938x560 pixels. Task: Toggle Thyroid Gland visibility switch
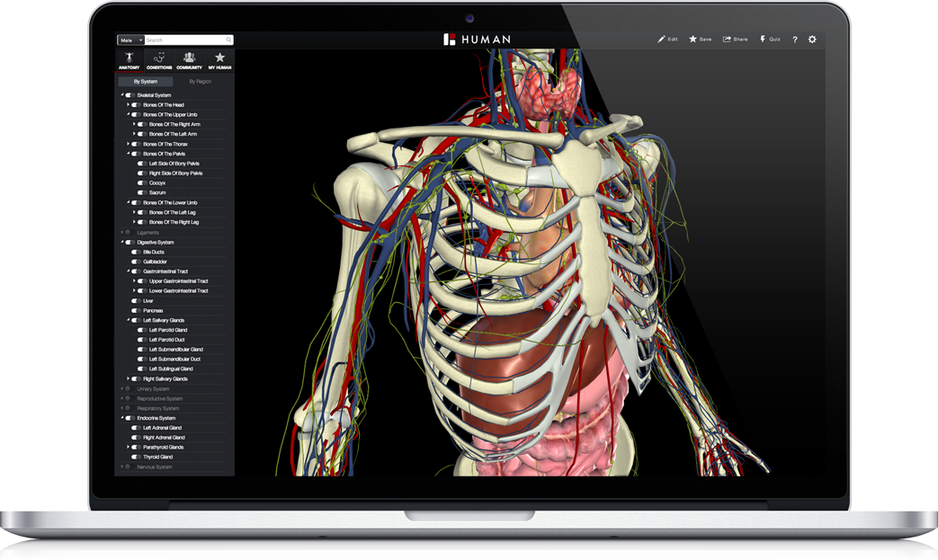[x=136, y=458]
